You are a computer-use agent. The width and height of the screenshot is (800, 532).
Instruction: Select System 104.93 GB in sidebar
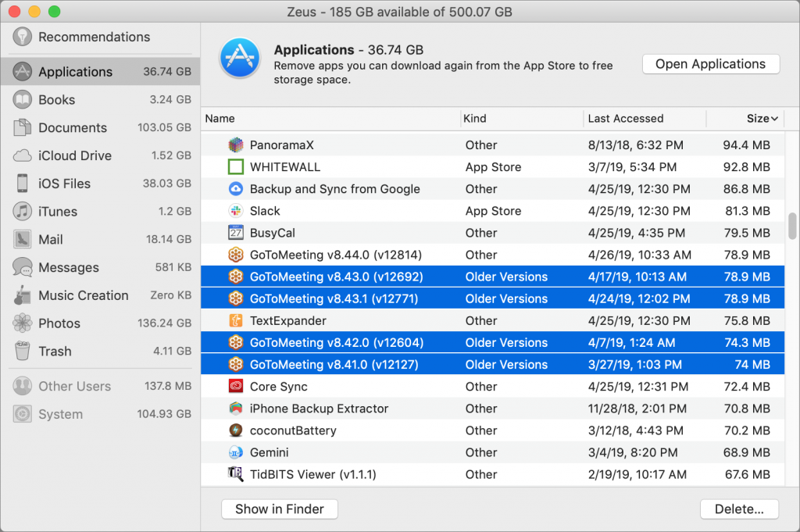click(100, 414)
